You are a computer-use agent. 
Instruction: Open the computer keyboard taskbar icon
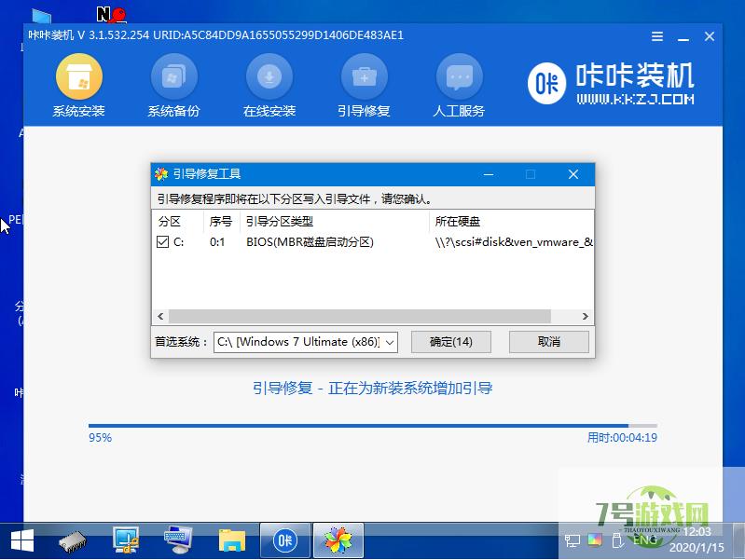[x=179, y=540]
